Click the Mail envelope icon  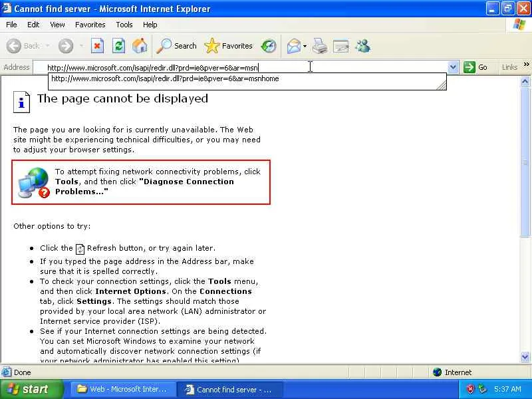tap(293, 46)
